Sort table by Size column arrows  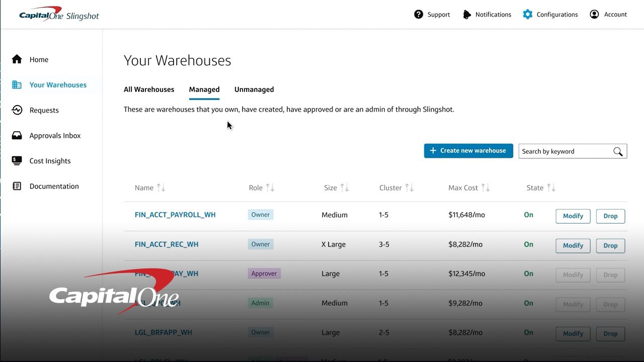click(x=345, y=188)
